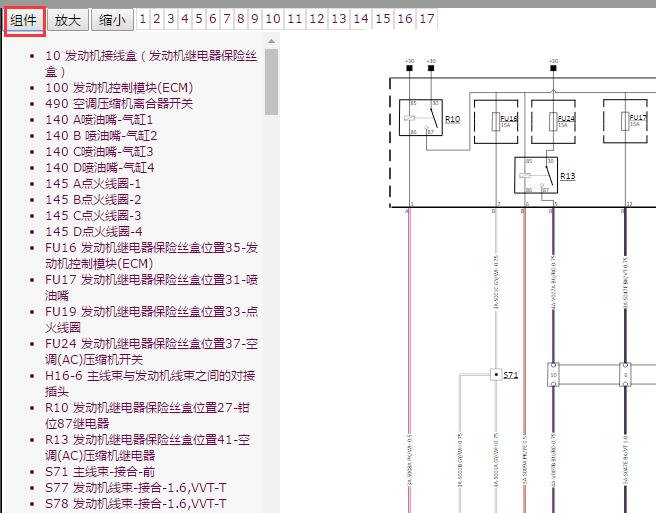
Task: Open FU19 保险丝盒位置33-点火线圈 link
Action: pos(151,320)
